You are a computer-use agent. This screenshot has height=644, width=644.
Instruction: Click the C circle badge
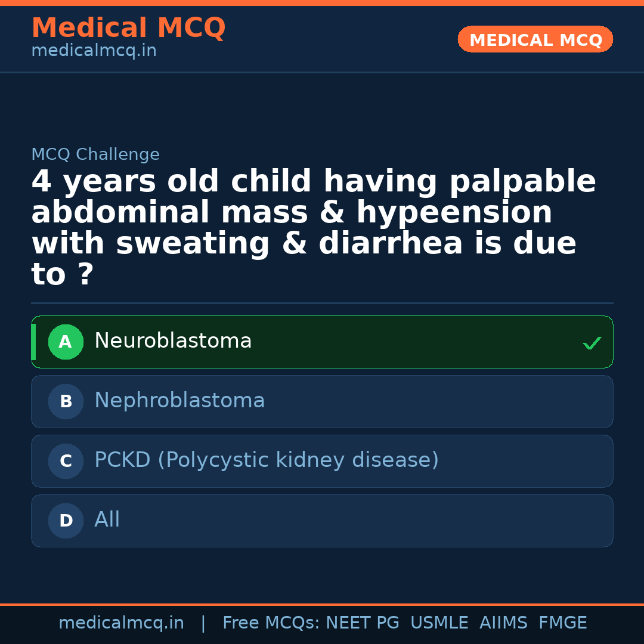[66, 462]
